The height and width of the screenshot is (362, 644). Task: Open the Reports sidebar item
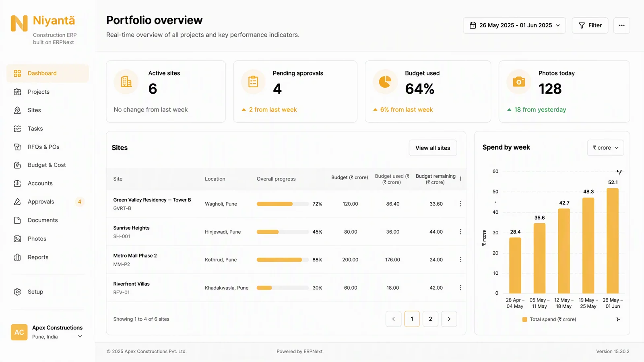point(48,257)
